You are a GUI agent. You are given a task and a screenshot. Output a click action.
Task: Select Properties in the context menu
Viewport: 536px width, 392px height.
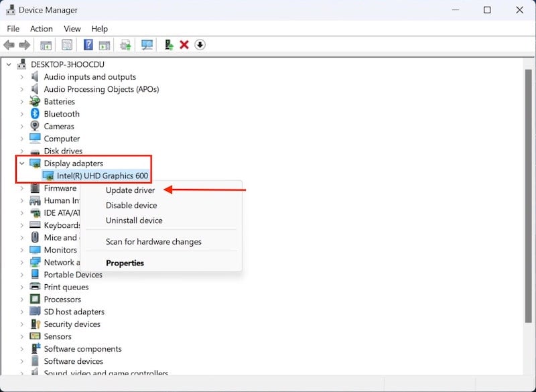point(125,263)
